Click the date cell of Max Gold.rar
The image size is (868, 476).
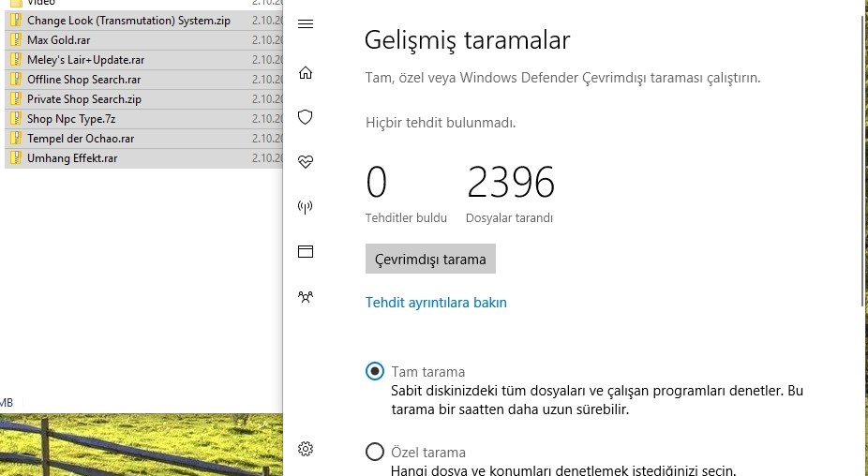point(267,40)
